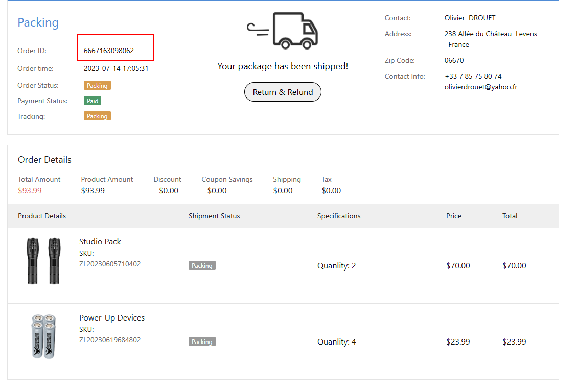The width and height of the screenshot is (578, 392).
Task: Open the Power-Up Devices battery thumbnail
Action: click(43, 336)
